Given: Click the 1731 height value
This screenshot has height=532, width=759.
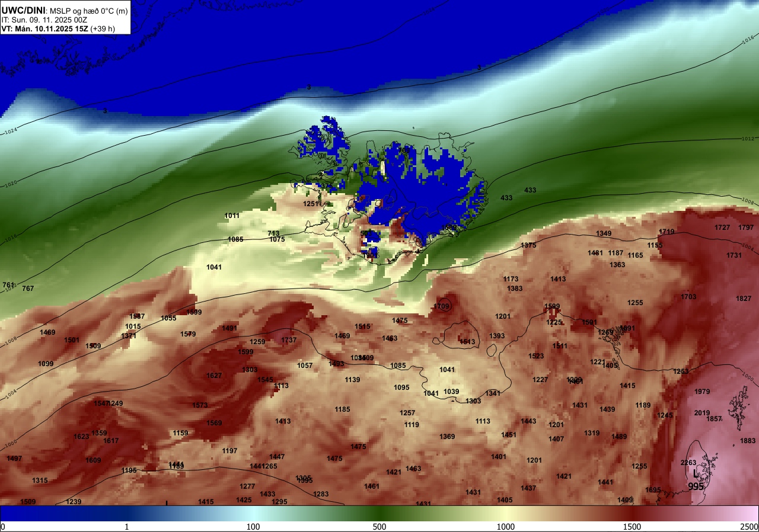Looking at the screenshot, I should 734,255.
